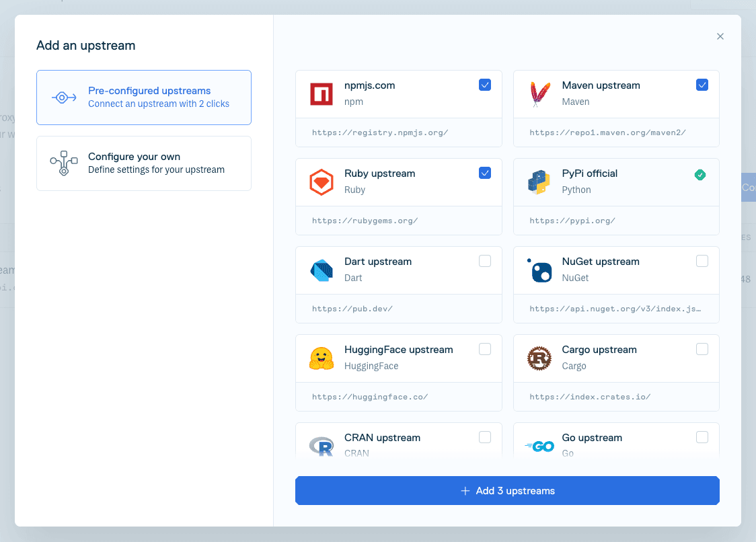Click the https://rubygems.org/ URL text
The image size is (756, 542).
[365, 221]
